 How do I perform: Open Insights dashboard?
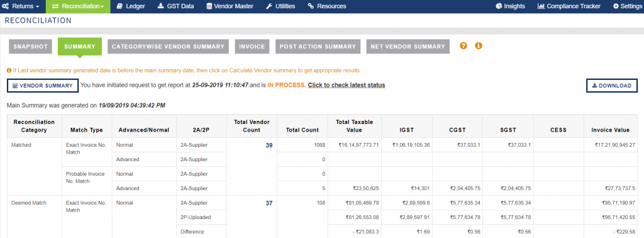[x=511, y=6]
